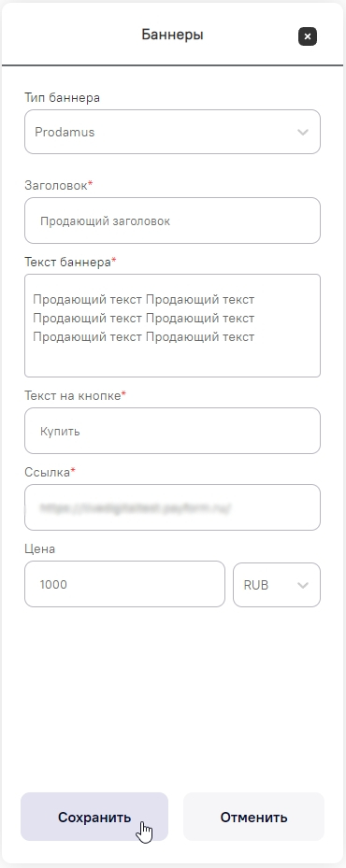
Task: Select the Текст на кнопке field with Купить
Action: point(172,431)
